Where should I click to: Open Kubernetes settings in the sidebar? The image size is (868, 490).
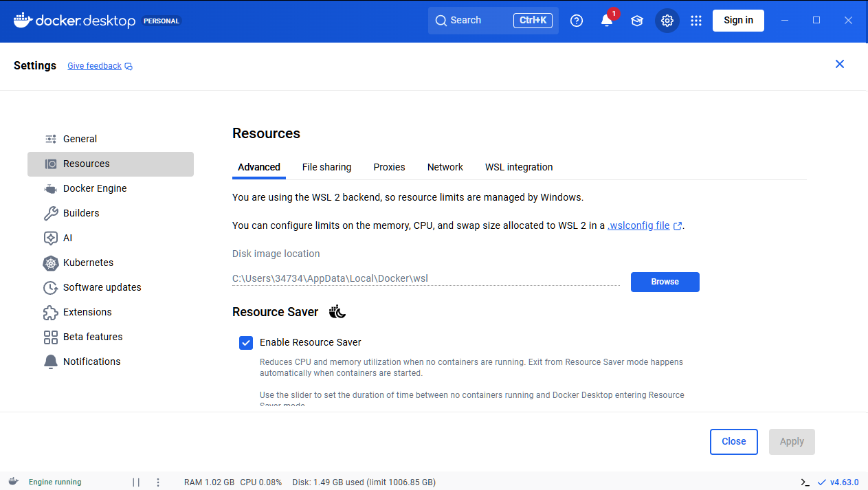click(x=88, y=263)
